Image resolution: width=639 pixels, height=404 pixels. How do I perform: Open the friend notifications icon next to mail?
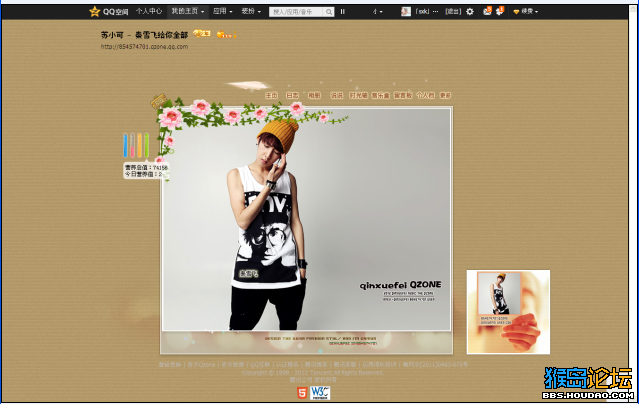[500, 11]
